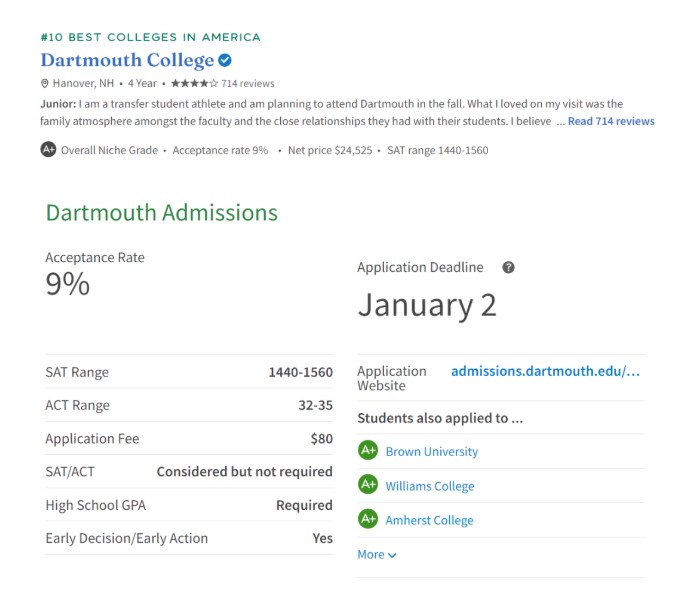Visit admissions.dartmouth.edu application website link

[x=545, y=371]
